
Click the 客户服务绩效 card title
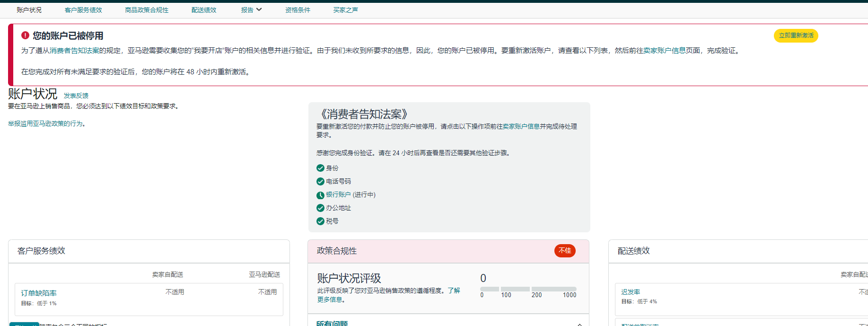[41, 251]
